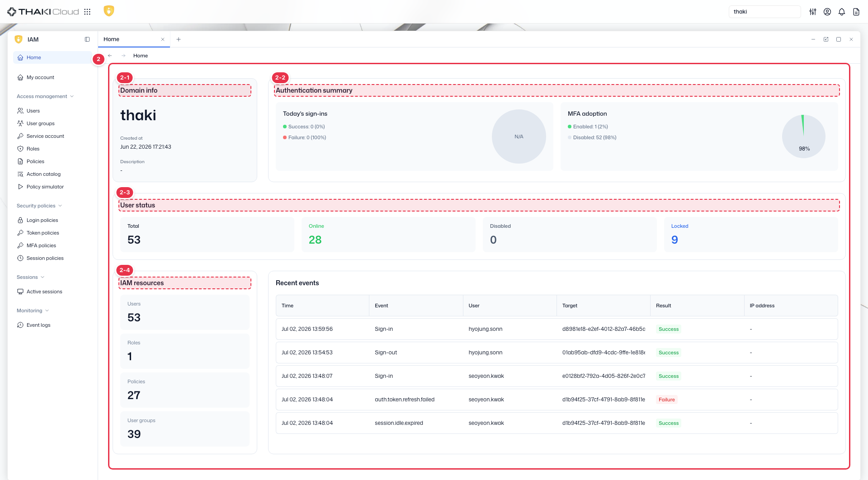Image resolution: width=868 pixels, height=480 pixels.
Task: Select the Home tab
Action: [134, 39]
